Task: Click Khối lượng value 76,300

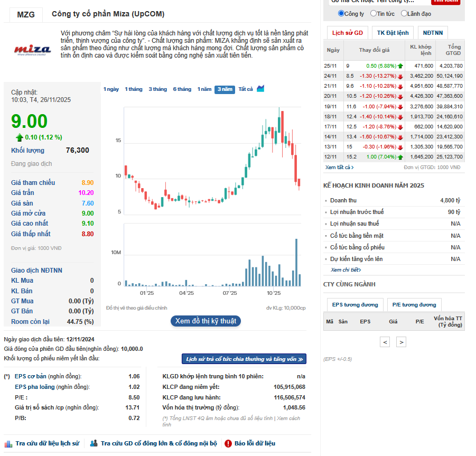Action: (x=78, y=150)
